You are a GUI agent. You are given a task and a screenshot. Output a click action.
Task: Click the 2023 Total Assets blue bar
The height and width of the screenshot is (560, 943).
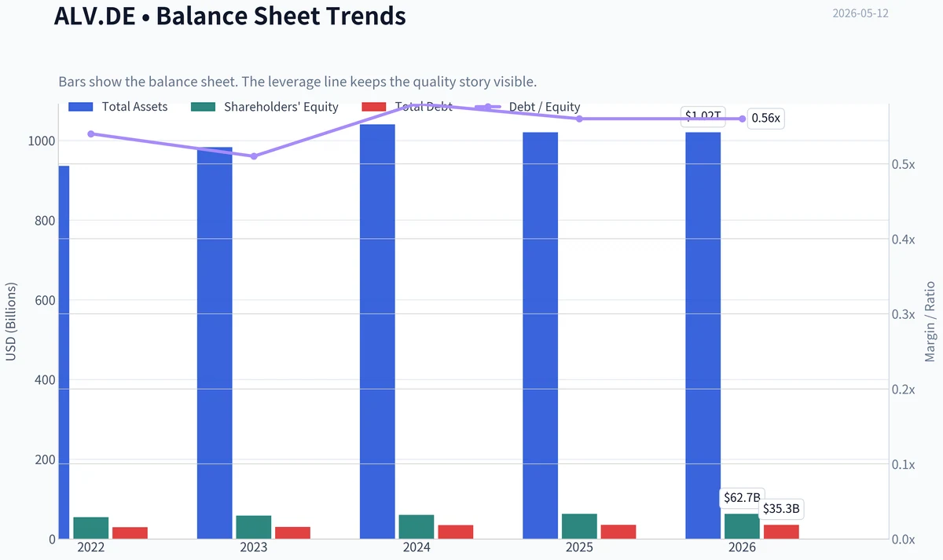[215, 342]
